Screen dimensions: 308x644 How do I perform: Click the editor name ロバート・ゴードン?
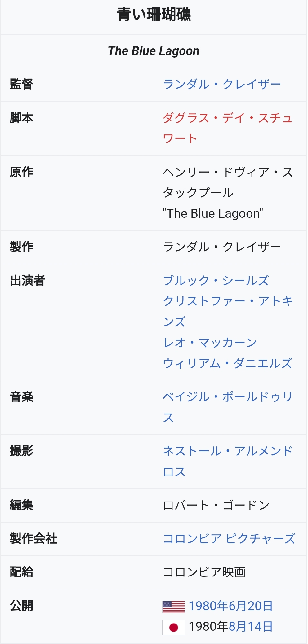click(216, 505)
